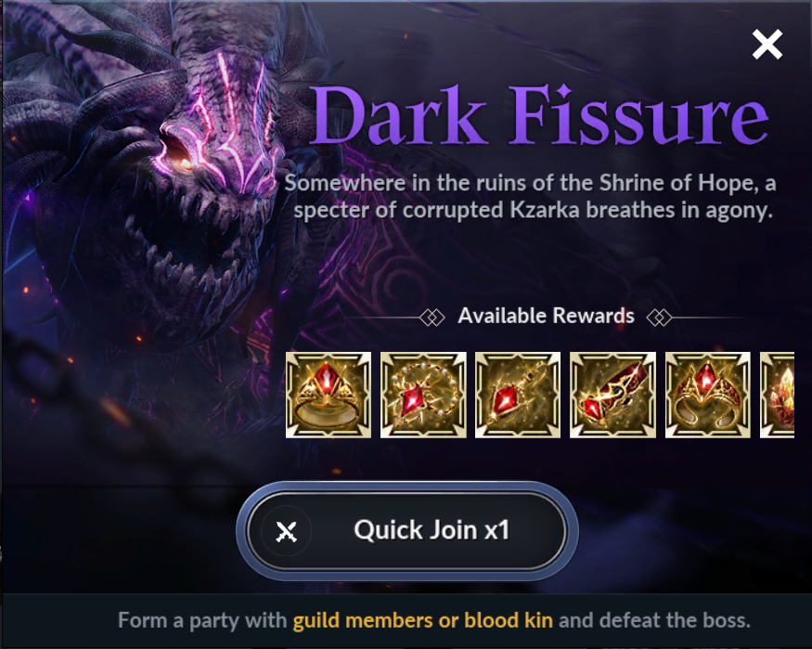Screen dimensions: 812x649
Task: Click the word Fissure in the title
Action: 638,115
